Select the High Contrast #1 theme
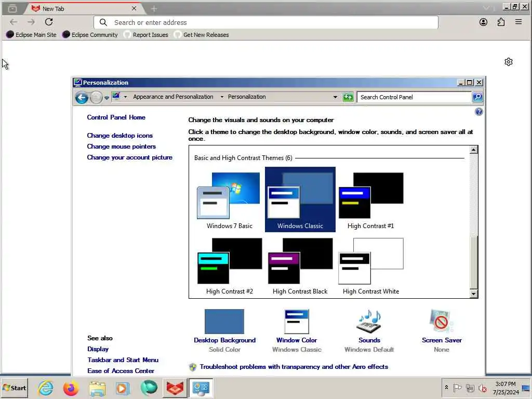The height and width of the screenshot is (399, 532). click(x=371, y=201)
